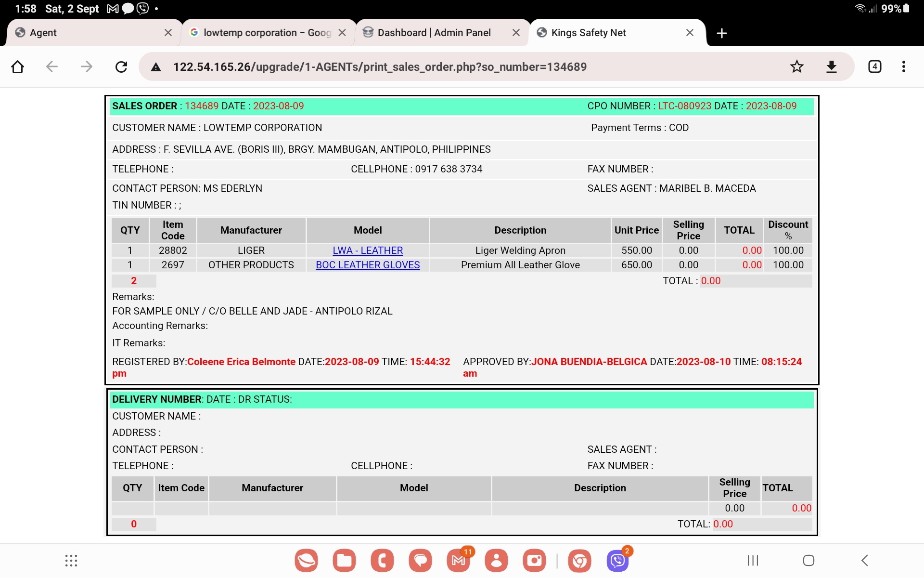Select unit price 650.00 cell

pyautogui.click(x=637, y=265)
